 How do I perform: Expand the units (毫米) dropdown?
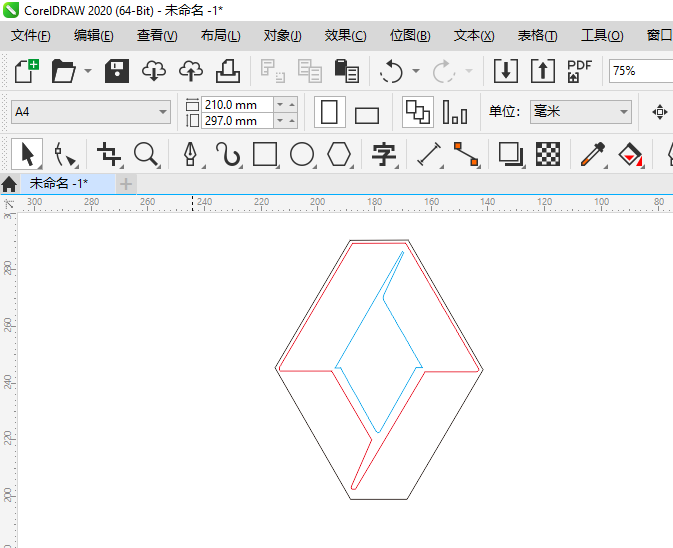coord(624,112)
